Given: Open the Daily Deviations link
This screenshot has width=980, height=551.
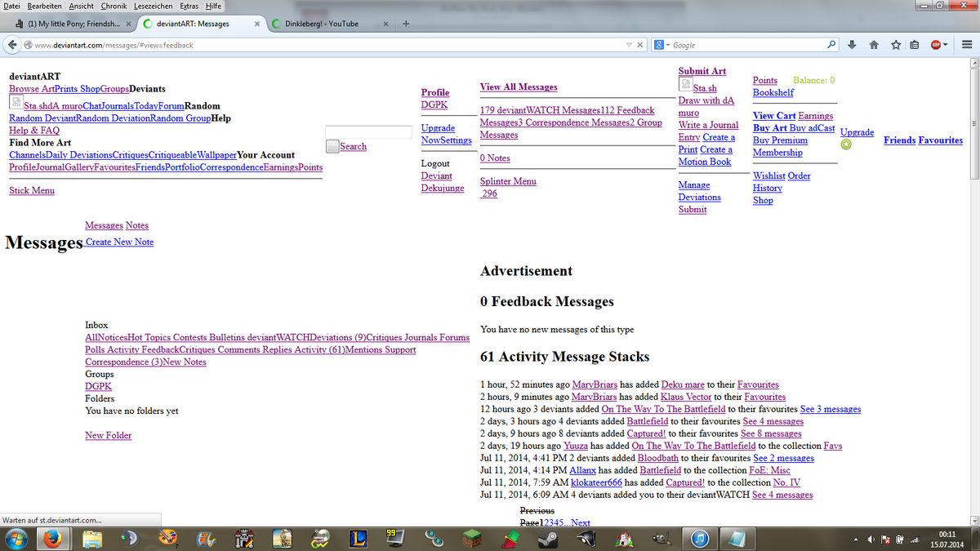Looking at the screenshot, I should pos(79,155).
